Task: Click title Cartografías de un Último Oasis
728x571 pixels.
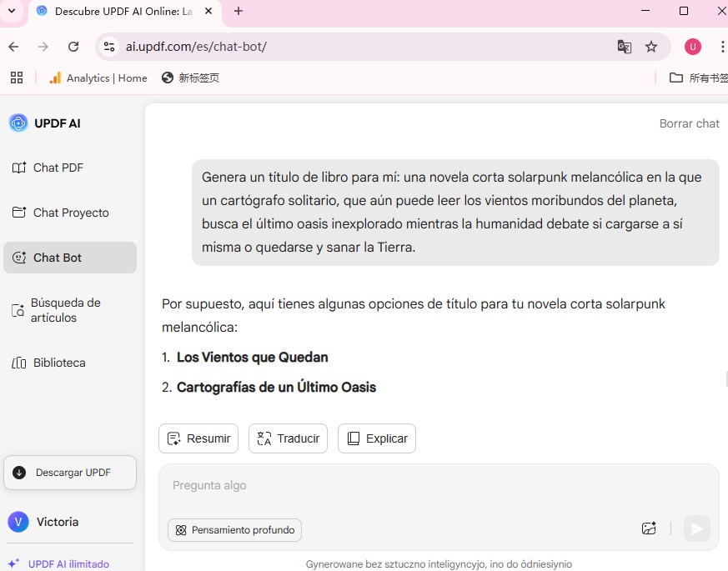Action: click(x=276, y=387)
